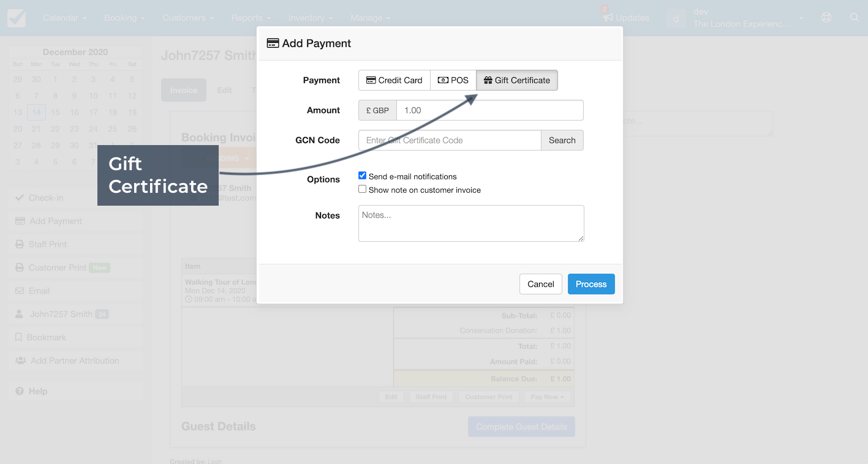868x464 pixels.
Task: Open Help in the sidebar
Action: 75,391
